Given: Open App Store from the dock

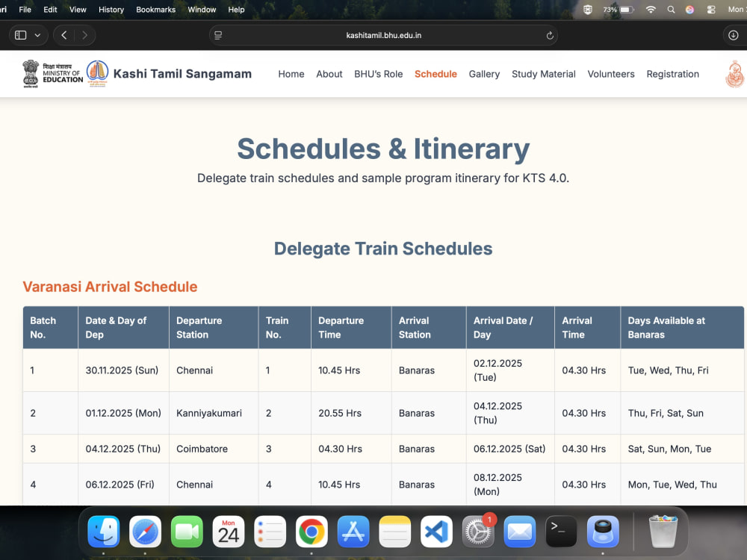Looking at the screenshot, I should pos(353,532).
